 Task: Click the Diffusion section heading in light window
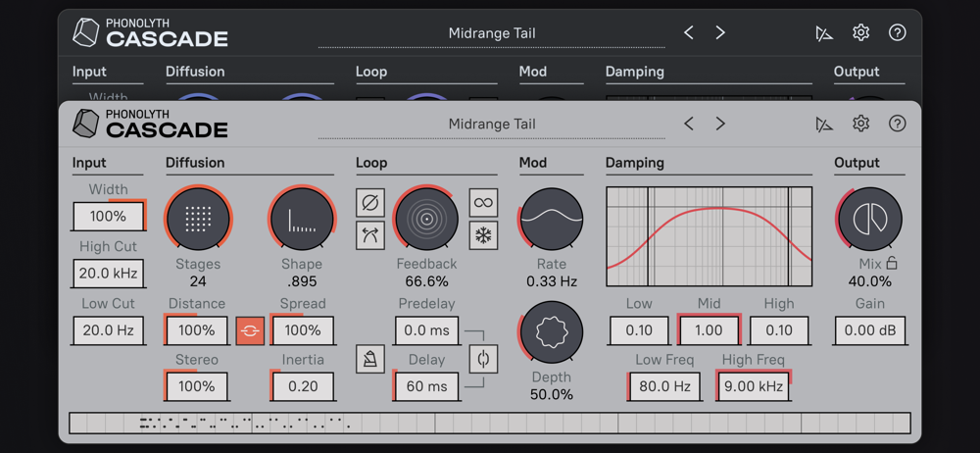195,163
